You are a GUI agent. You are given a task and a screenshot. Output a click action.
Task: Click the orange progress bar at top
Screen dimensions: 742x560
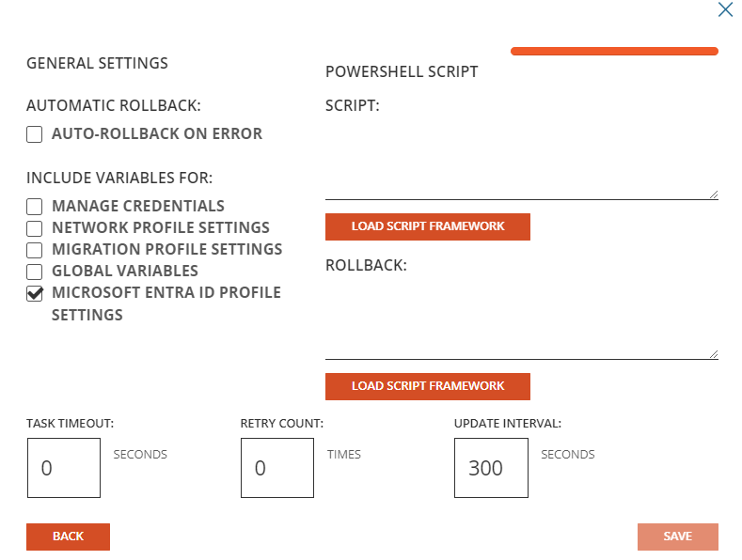pyautogui.click(x=614, y=51)
